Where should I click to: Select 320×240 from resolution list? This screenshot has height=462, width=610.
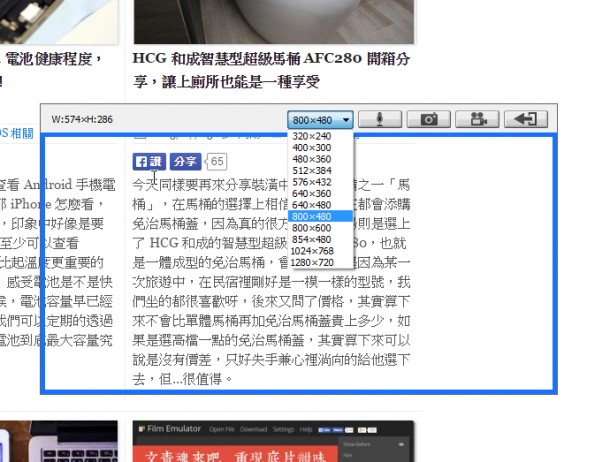(x=320, y=136)
